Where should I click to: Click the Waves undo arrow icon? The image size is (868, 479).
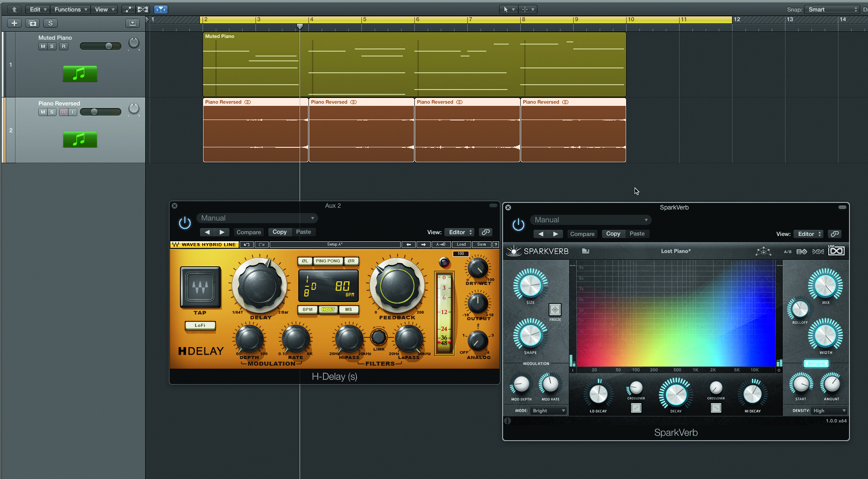247,244
